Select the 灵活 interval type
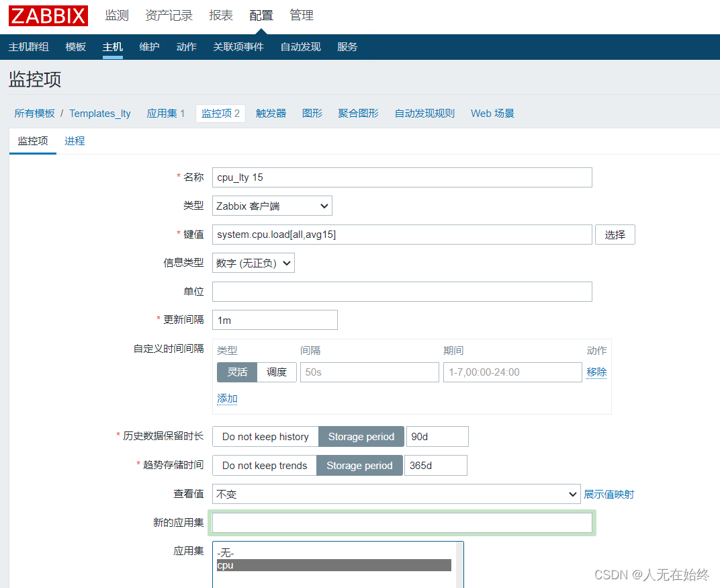The width and height of the screenshot is (720, 588). pos(237,372)
